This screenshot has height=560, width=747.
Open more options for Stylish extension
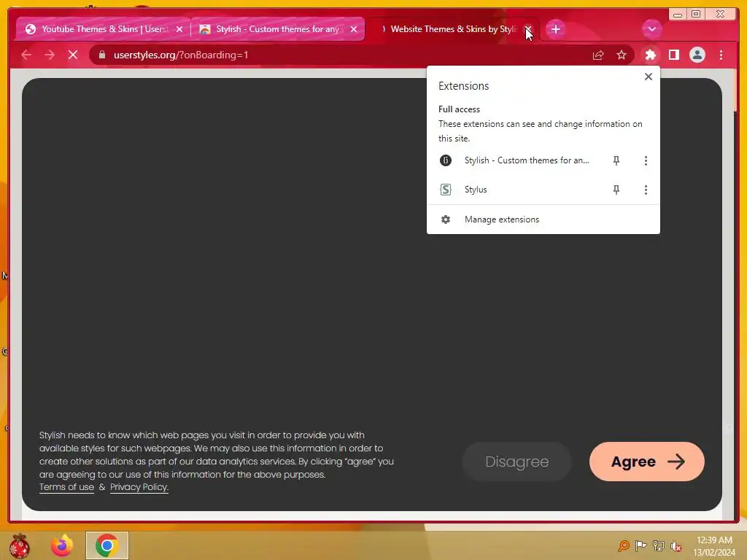pos(646,160)
